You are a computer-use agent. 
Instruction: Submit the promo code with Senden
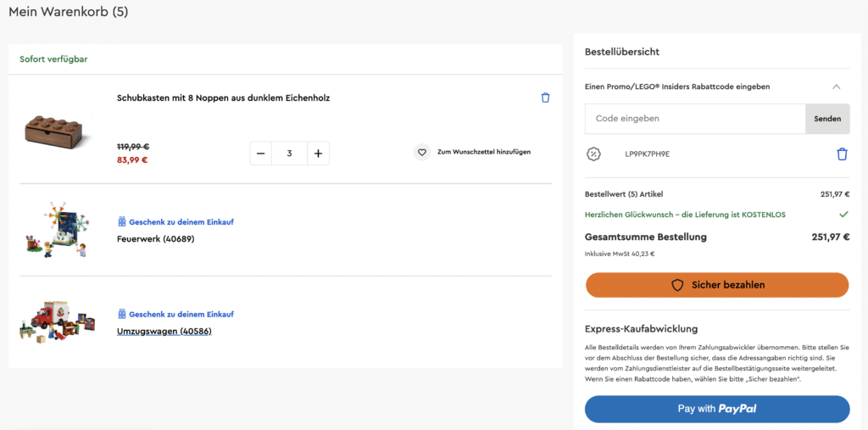tap(827, 119)
